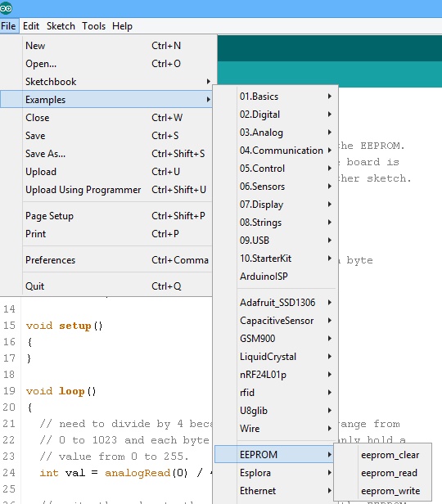Expand Adafruit_SSD1306 library examples
The width and height of the screenshot is (442, 504).
[x=276, y=303]
